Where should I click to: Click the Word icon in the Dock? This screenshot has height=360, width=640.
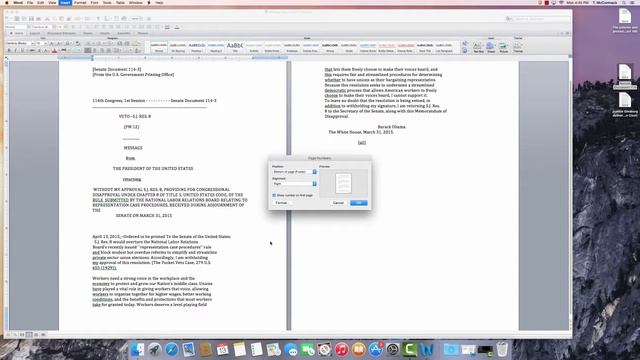tap(427, 349)
